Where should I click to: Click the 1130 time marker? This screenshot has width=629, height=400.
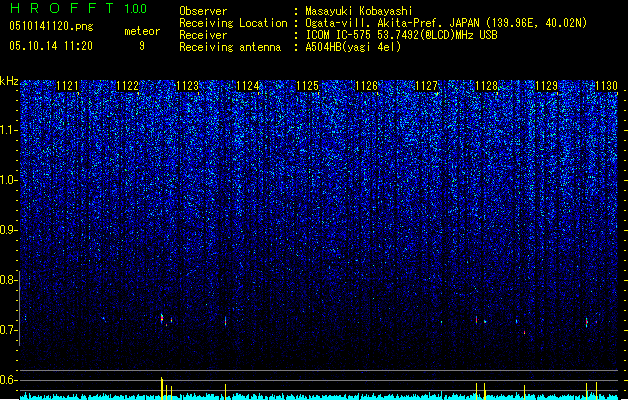606,86
